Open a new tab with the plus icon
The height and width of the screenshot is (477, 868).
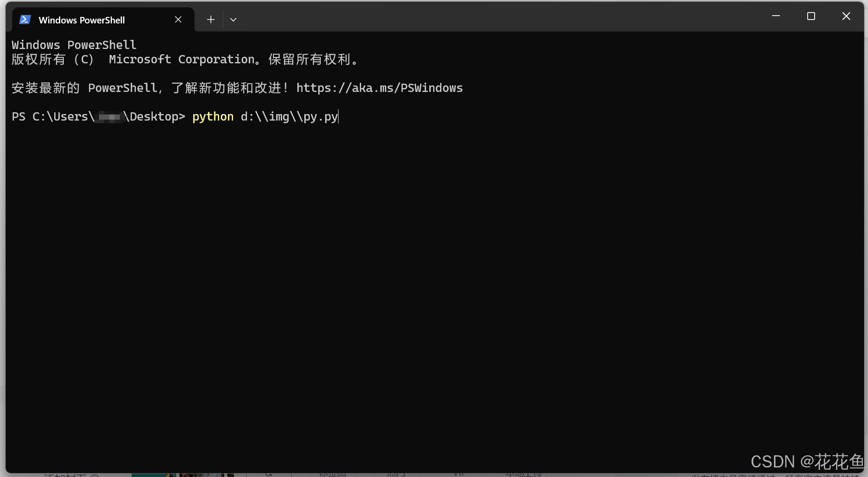210,20
